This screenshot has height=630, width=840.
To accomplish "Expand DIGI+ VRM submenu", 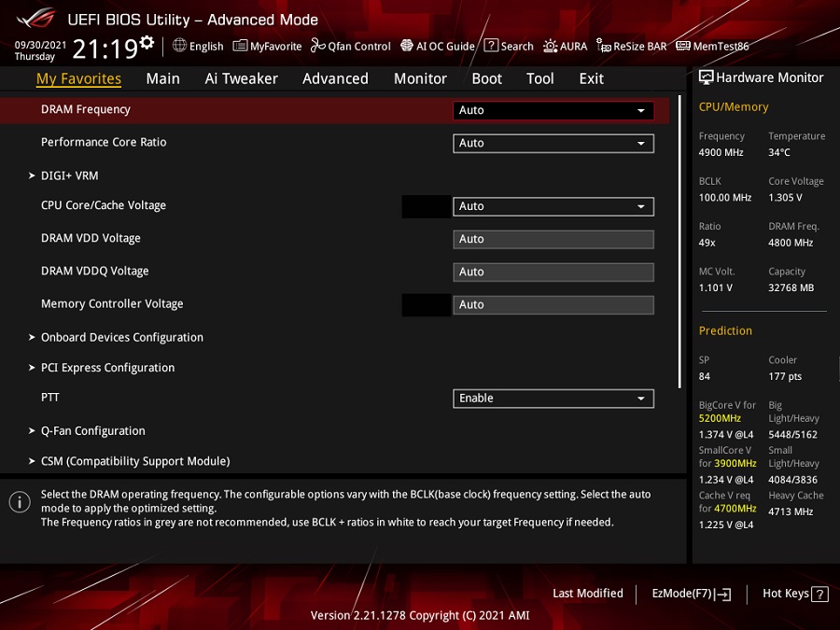I will [70, 175].
